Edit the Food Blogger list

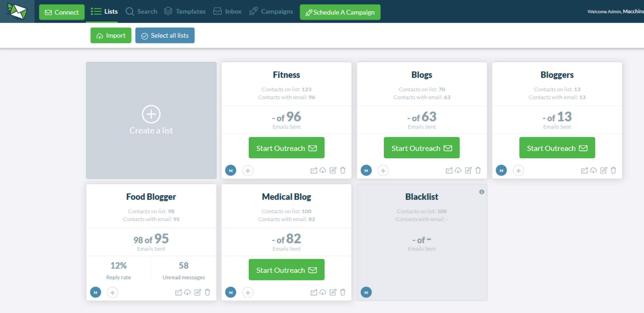click(198, 292)
